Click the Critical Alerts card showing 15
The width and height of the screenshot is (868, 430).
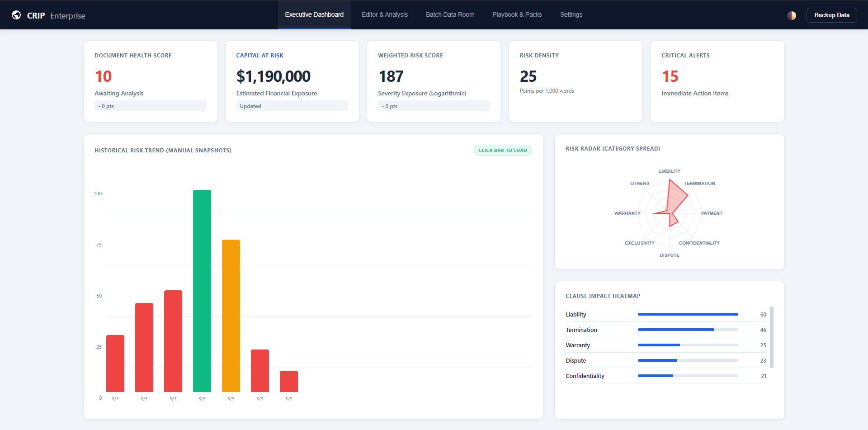(x=717, y=81)
